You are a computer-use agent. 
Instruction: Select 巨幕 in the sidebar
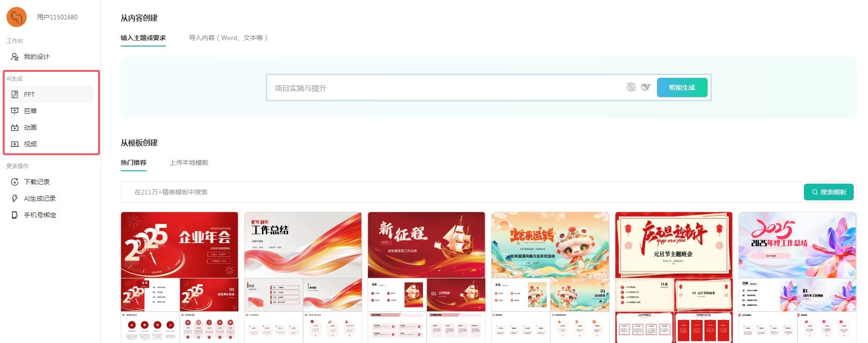[x=50, y=111]
